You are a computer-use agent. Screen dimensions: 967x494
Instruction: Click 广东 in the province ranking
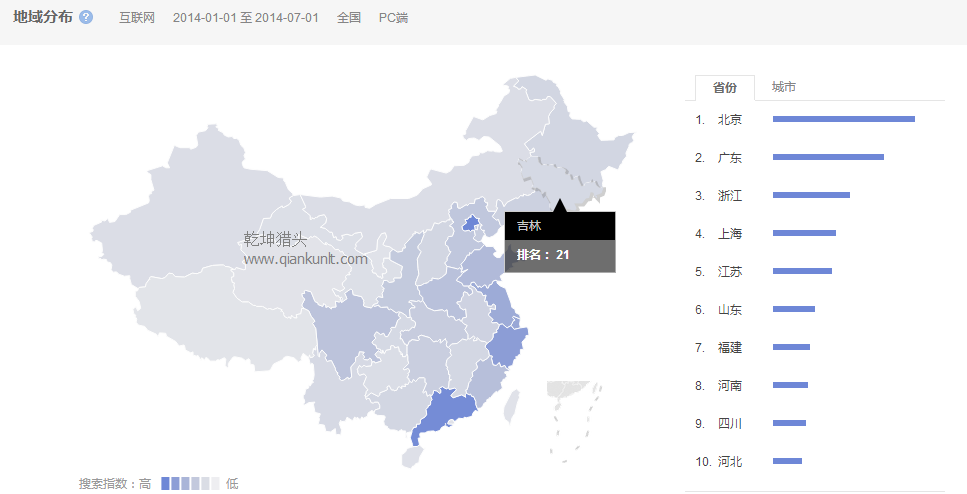[730, 158]
